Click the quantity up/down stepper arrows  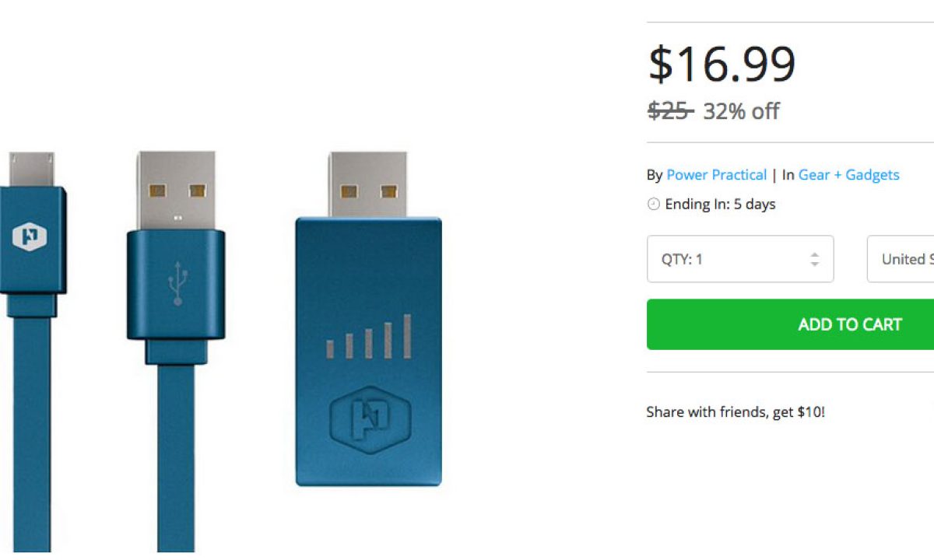click(x=814, y=259)
